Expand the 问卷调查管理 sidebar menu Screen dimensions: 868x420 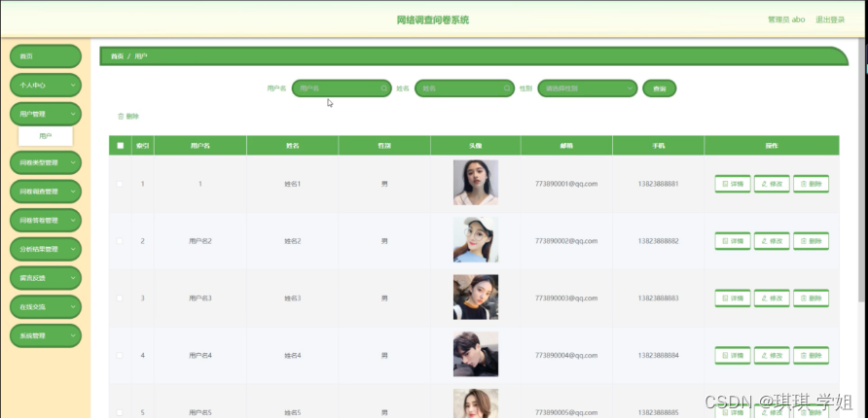pos(46,192)
